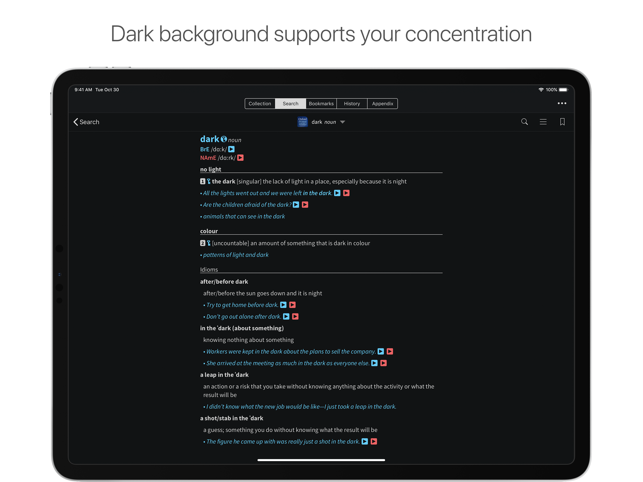643x482 pixels.
Task: Click the 9:41 AM clock in status bar
Action: [x=83, y=90]
